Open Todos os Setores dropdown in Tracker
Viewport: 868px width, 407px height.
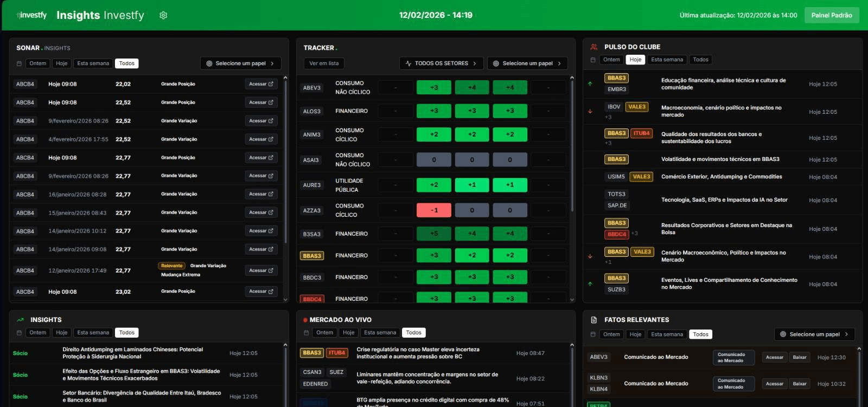442,63
